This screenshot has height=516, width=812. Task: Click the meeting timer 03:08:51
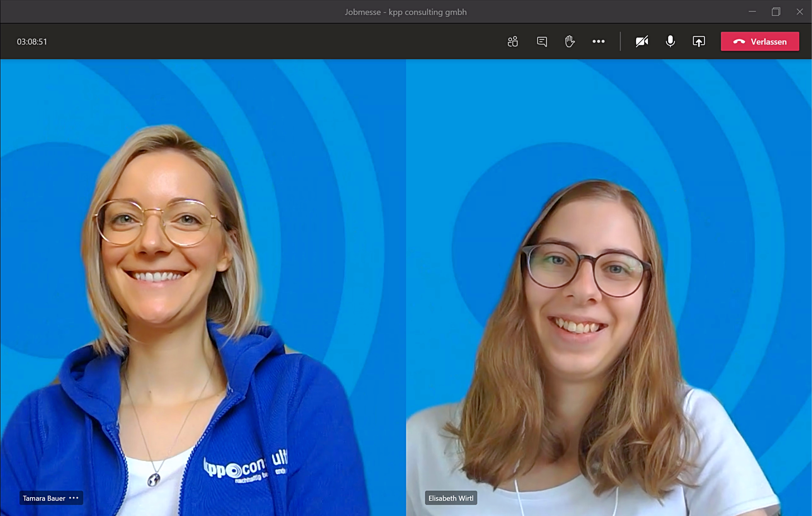pos(32,42)
